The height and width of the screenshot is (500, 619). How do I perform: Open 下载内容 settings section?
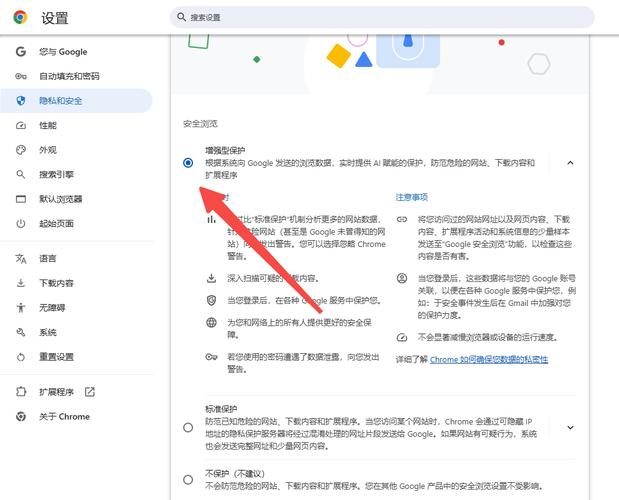tap(76, 283)
